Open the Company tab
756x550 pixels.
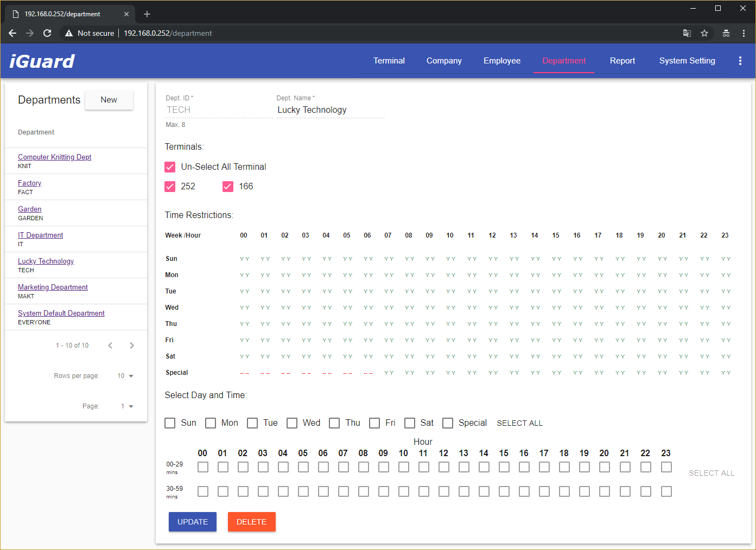click(444, 61)
